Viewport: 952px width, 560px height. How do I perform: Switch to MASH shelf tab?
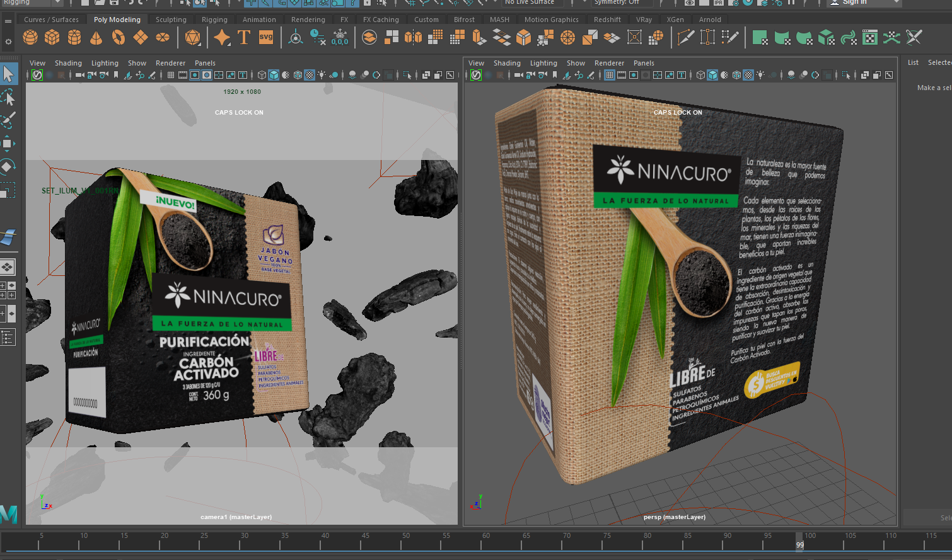click(x=499, y=20)
